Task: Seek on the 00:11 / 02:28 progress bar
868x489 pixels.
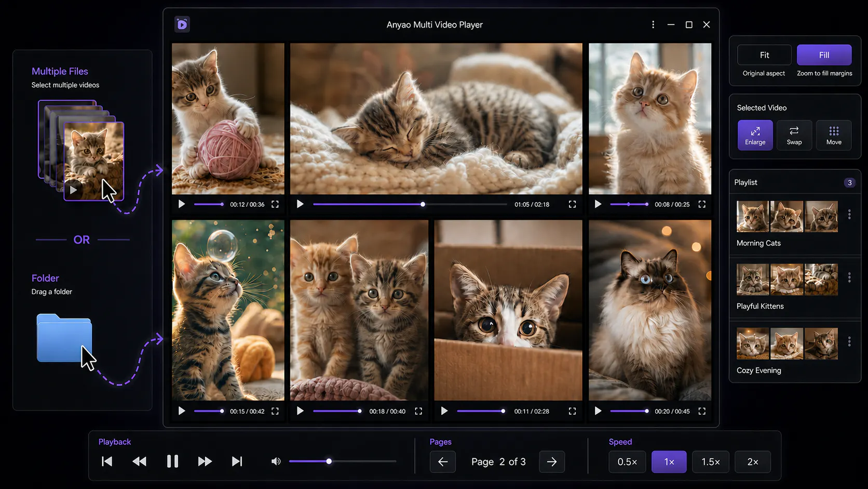Action: 481,411
